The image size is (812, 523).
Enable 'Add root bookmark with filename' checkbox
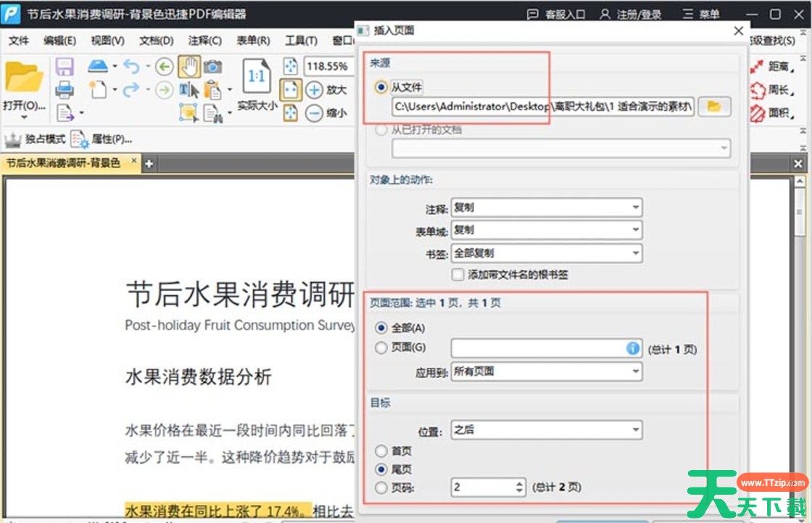[x=457, y=275]
